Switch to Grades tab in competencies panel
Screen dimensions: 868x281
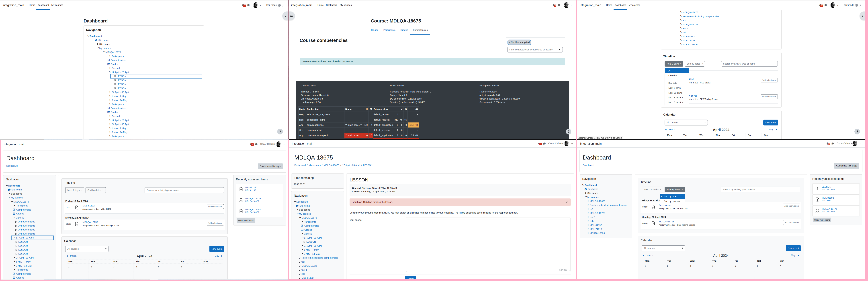coord(404,30)
